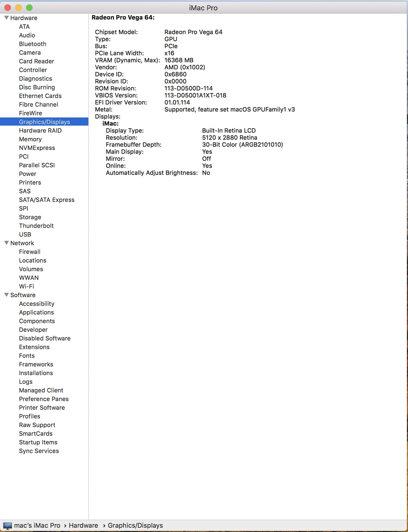408x532 pixels.
Task: Open Disabled Software entry
Action: [45, 338]
